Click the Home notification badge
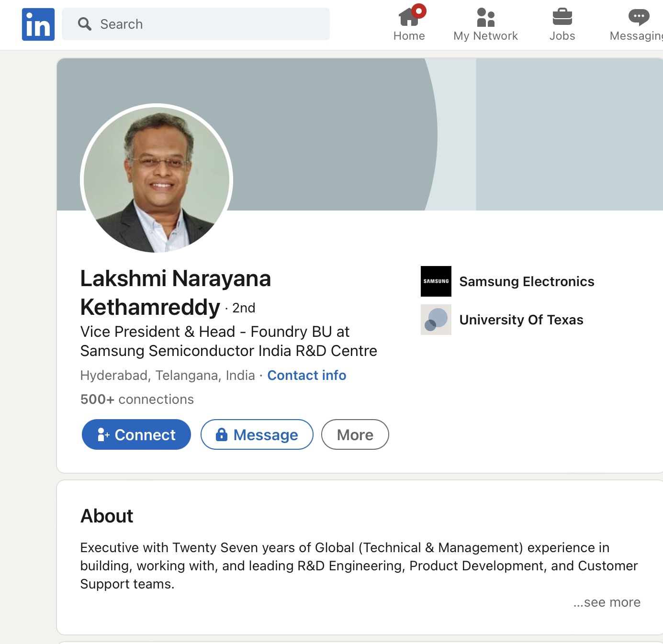The width and height of the screenshot is (663, 644). 419,11
